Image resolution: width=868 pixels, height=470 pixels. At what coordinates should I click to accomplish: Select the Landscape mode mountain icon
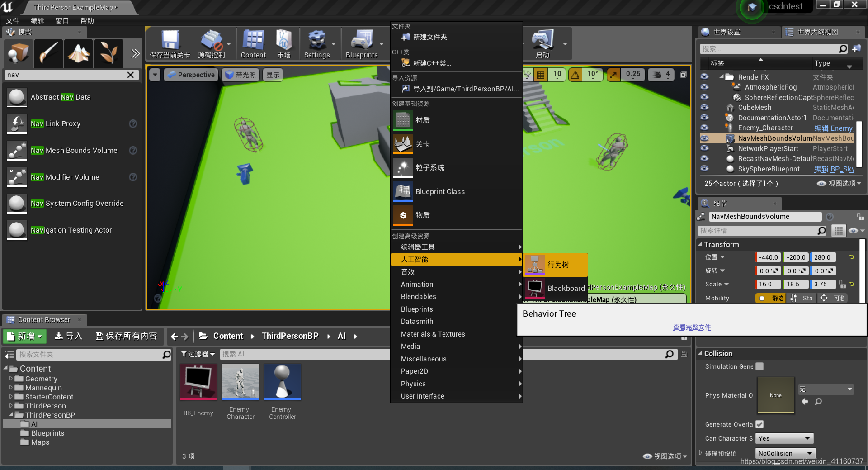[x=78, y=53]
